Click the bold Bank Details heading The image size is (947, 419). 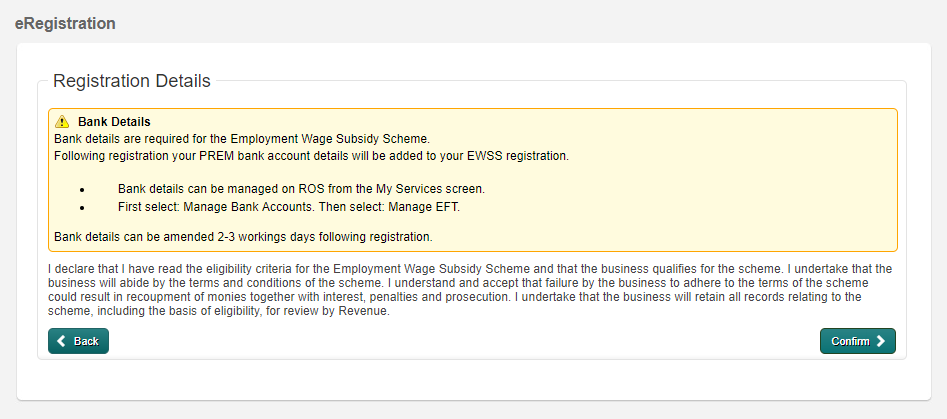coord(114,122)
